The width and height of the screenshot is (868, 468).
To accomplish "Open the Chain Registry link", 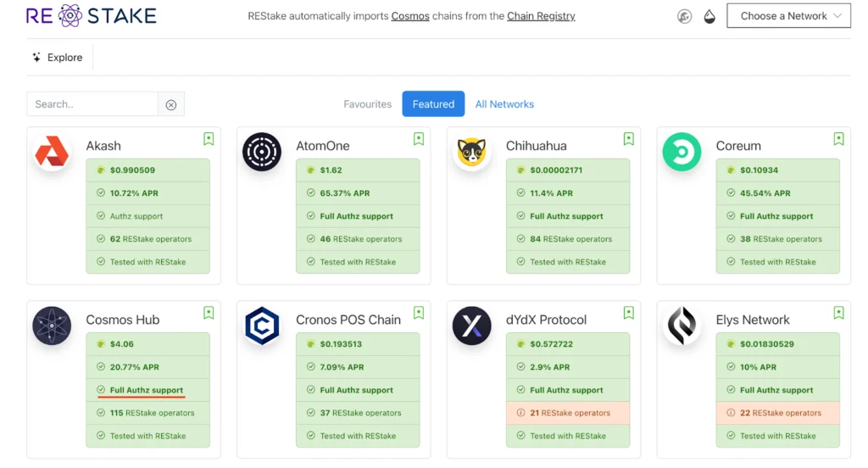I will click(541, 16).
